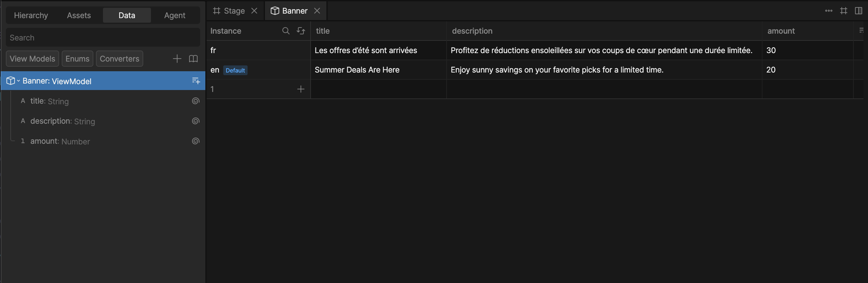Close the Banner tab
Viewport: 868px width, 283px height.
pyautogui.click(x=317, y=11)
